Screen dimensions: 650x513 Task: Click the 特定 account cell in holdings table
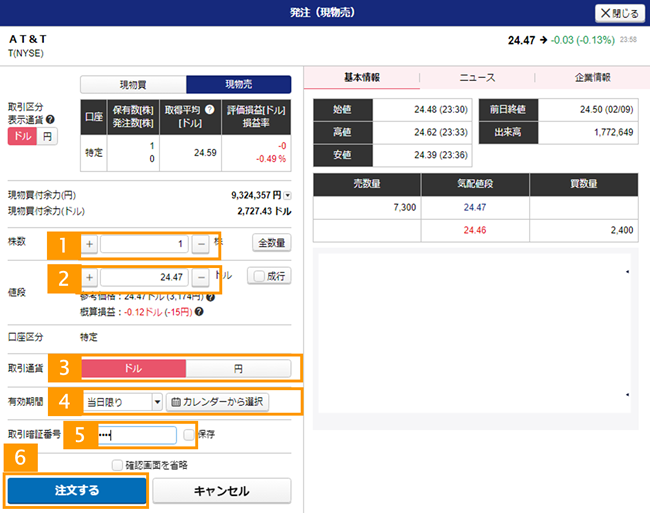coord(94,152)
